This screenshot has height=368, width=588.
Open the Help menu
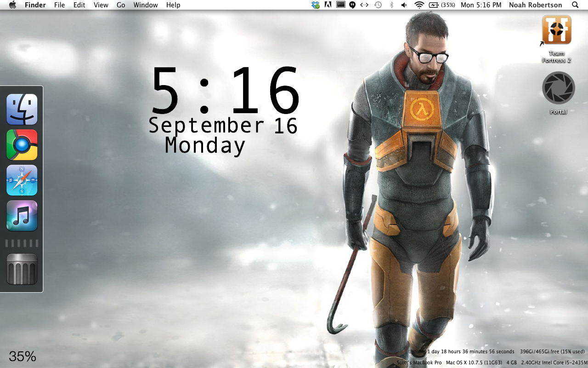point(173,5)
